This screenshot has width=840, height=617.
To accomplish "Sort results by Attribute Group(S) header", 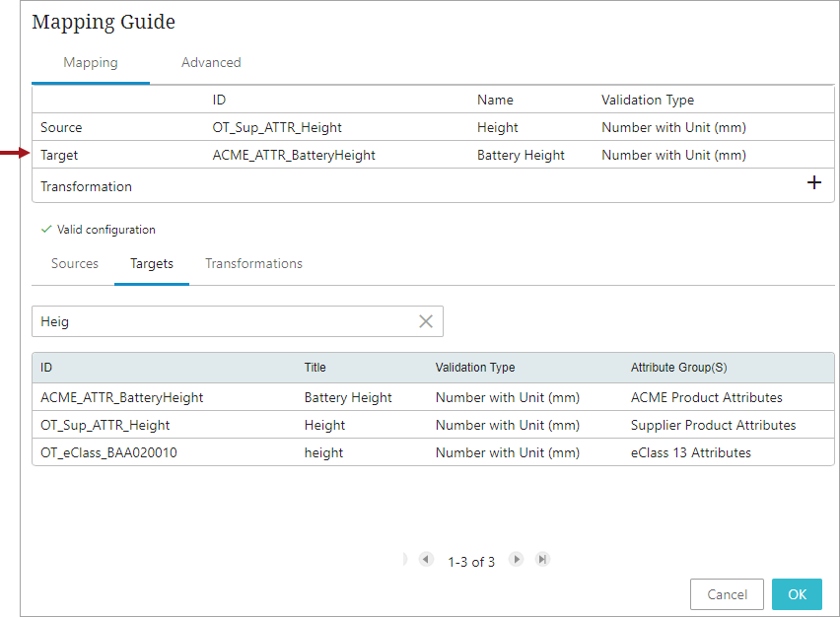I will [x=678, y=368].
